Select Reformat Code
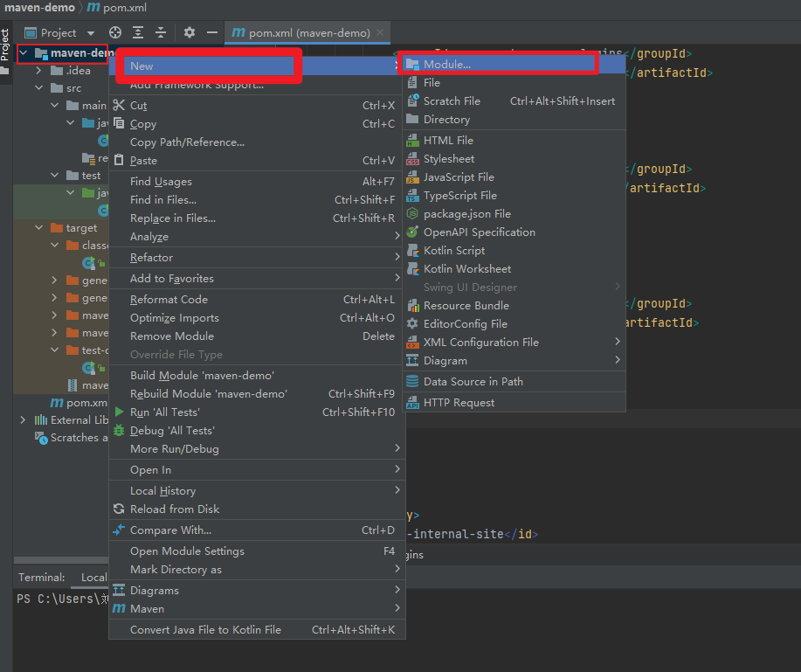 tap(258, 300)
